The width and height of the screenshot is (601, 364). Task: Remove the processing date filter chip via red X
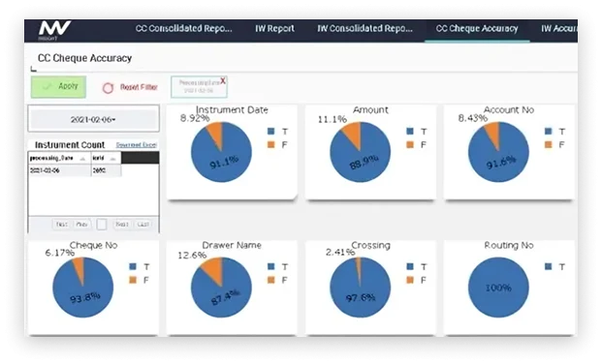click(223, 80)
